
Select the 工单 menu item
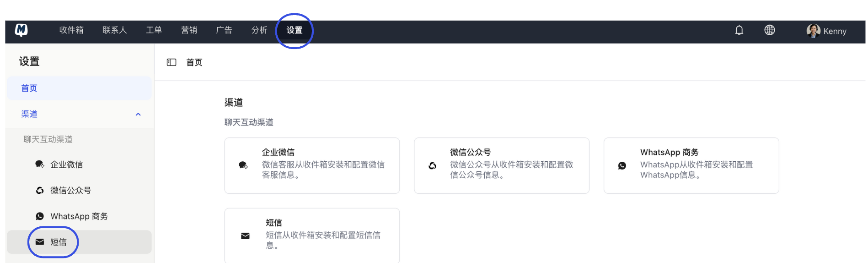(154, 30)
